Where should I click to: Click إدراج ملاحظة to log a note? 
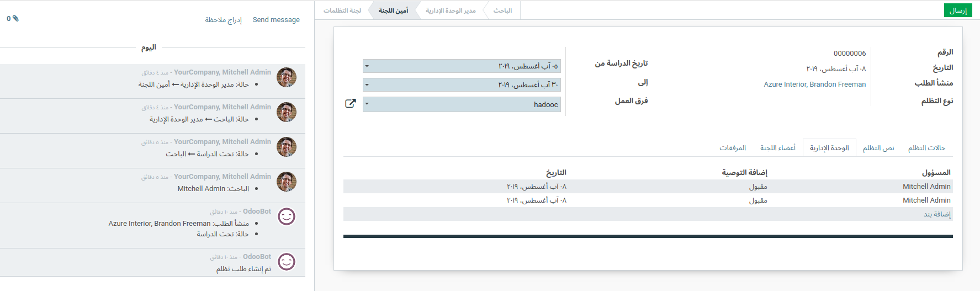click(x=223, y=20)
